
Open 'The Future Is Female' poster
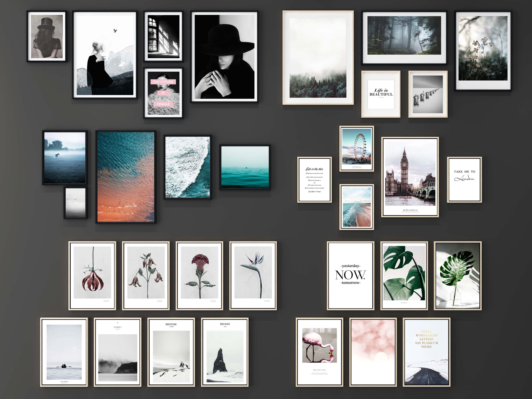click(x=164, y=93)
